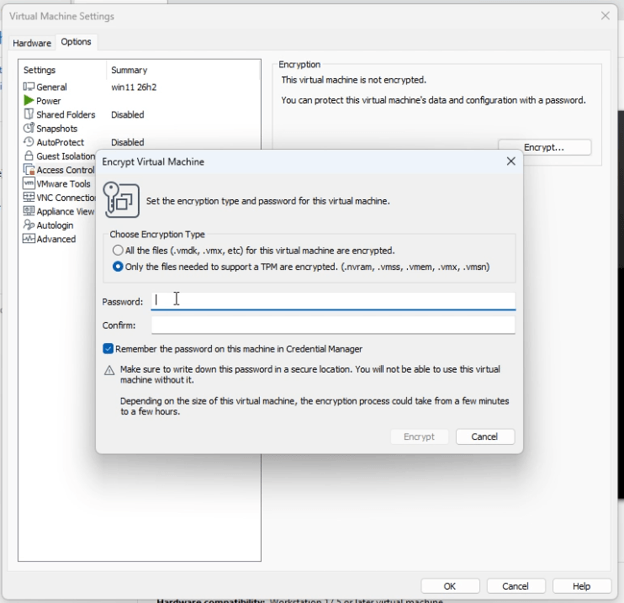Click the green Power play icon
The height and width of the screenshot is (603, 624).
[x=29, y=100]
